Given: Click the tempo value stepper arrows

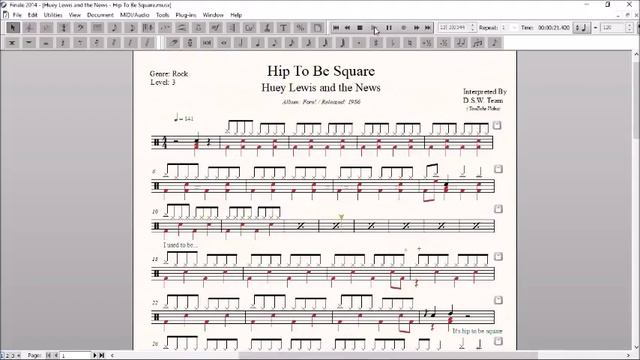Looking at the screenshot, I should 629,28.
